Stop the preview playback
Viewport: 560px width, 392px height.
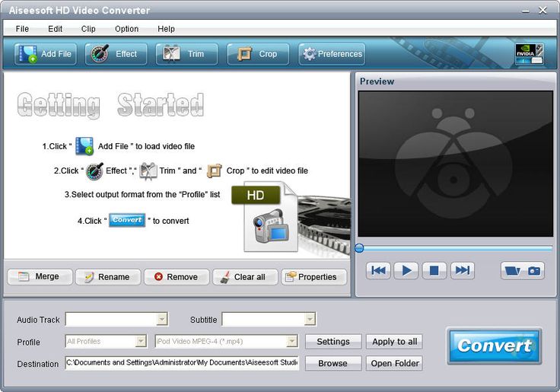(434, 270)
